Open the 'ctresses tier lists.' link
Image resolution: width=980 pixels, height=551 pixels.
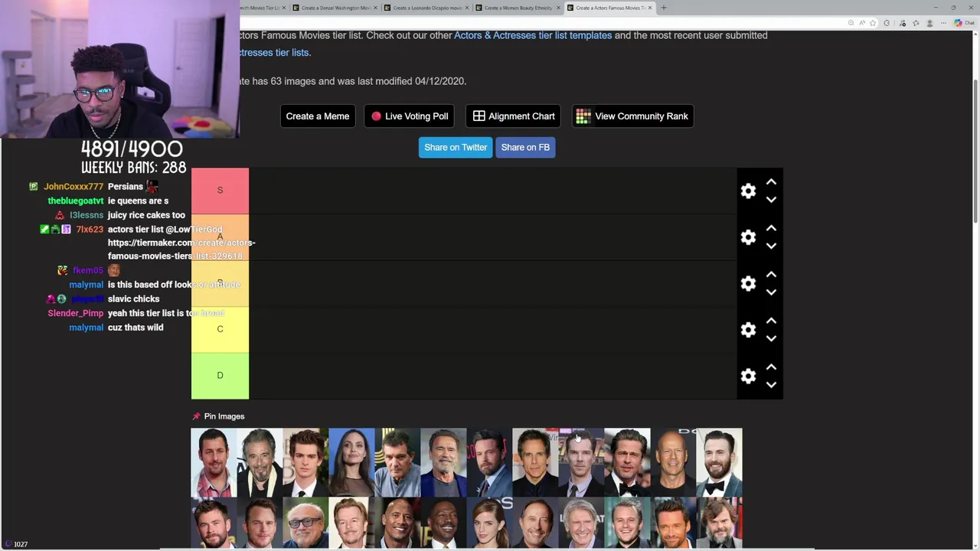(x=275, y=53)
